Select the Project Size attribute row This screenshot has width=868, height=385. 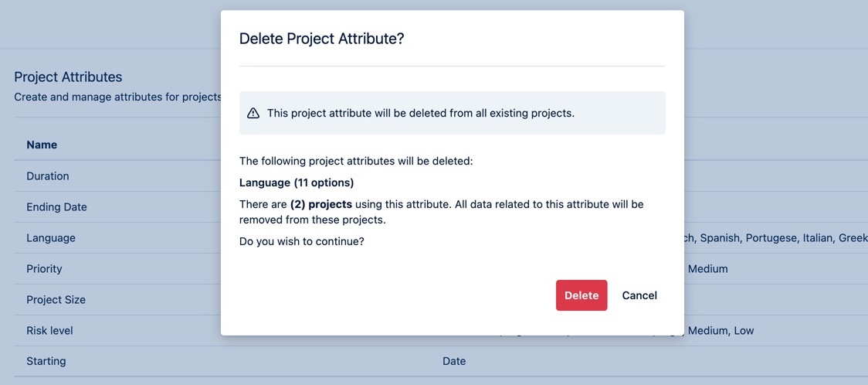click(x=56, y=300)
